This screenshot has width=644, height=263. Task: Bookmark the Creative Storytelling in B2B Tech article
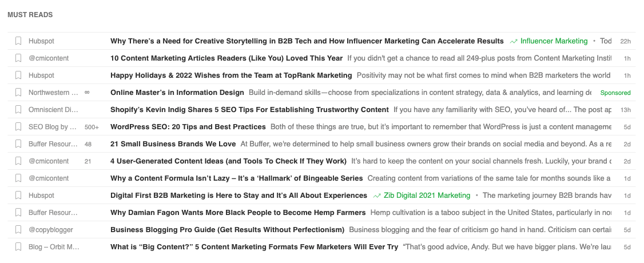point(18,41)
